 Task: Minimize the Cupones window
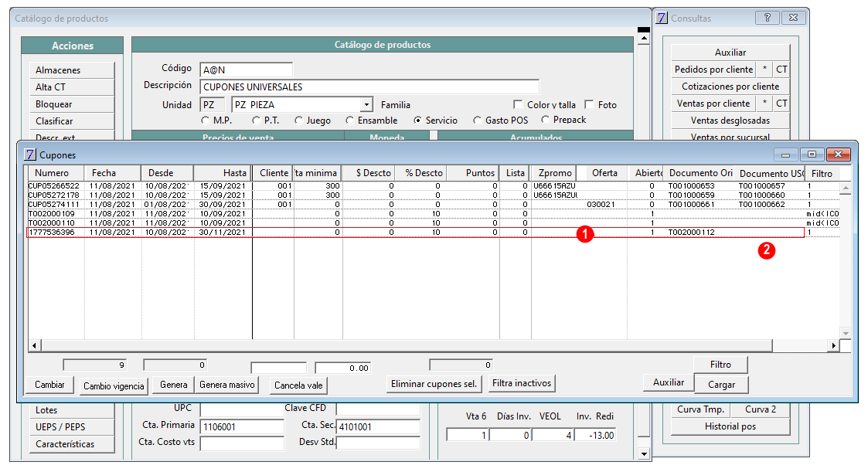[x=785, y=155]
